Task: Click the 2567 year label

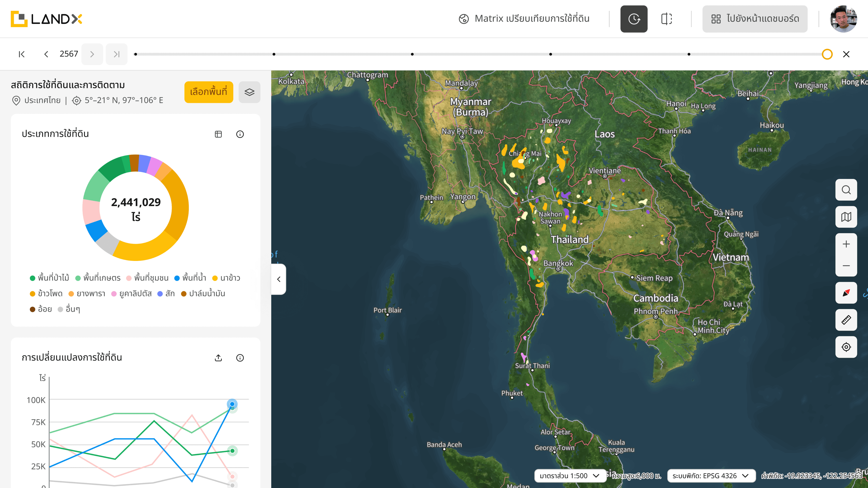Action: pyautogui.click(x=69, y=54)
